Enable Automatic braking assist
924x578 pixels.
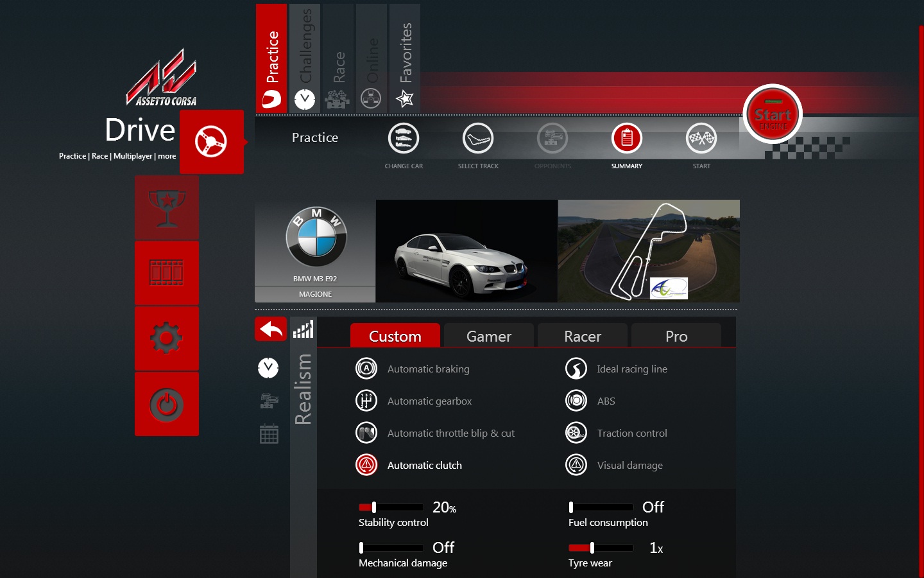pyautogui.click(x=366, y=369)
